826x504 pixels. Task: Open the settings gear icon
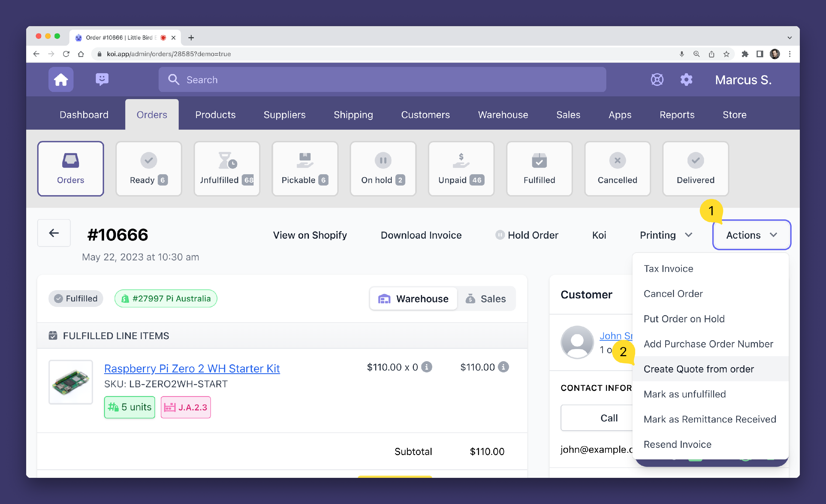(x=686, y=80)
